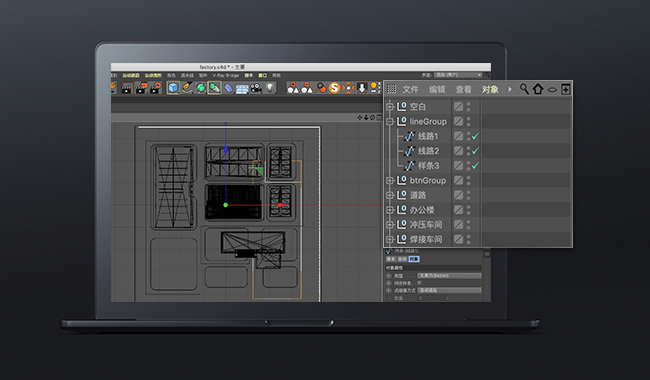Toggle layer square for 冲压车间 row
Screen dimensions: 650x380
tap(458, 224)
